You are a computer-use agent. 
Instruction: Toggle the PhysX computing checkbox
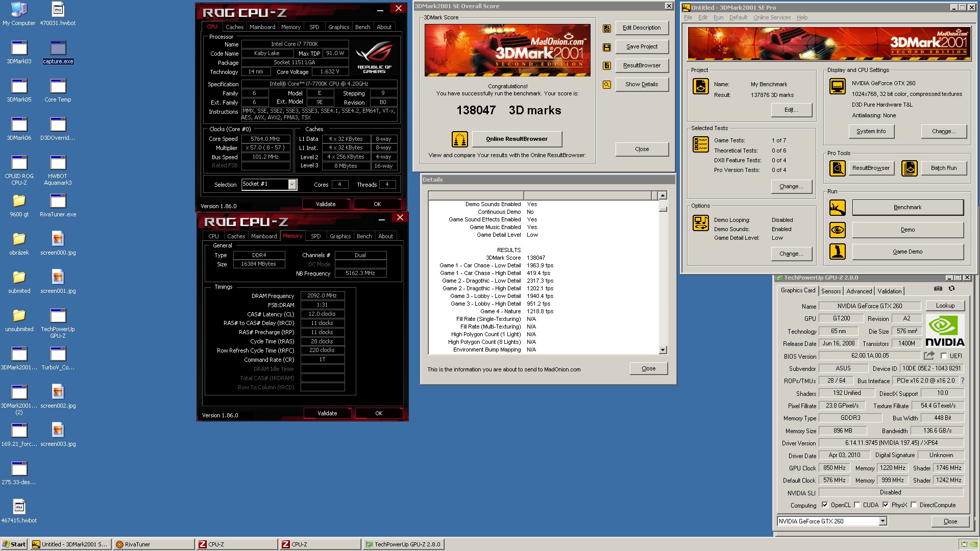(x=886, y=505)
